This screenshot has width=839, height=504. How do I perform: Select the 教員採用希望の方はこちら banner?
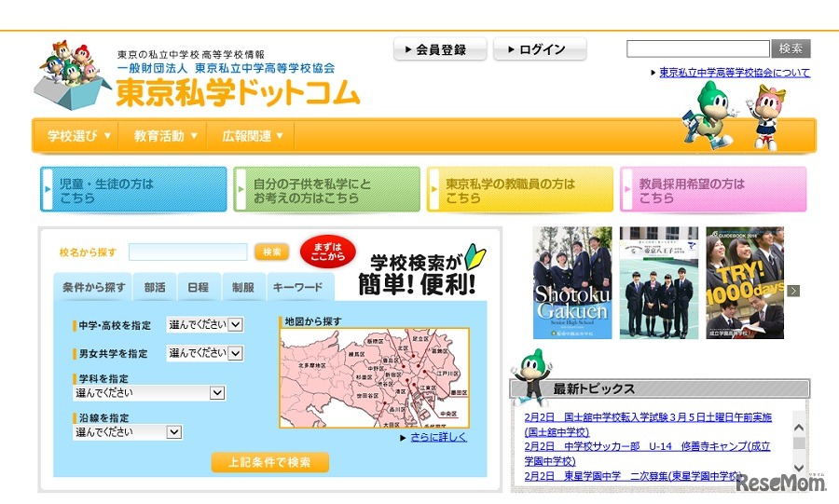tap(713, 190)
